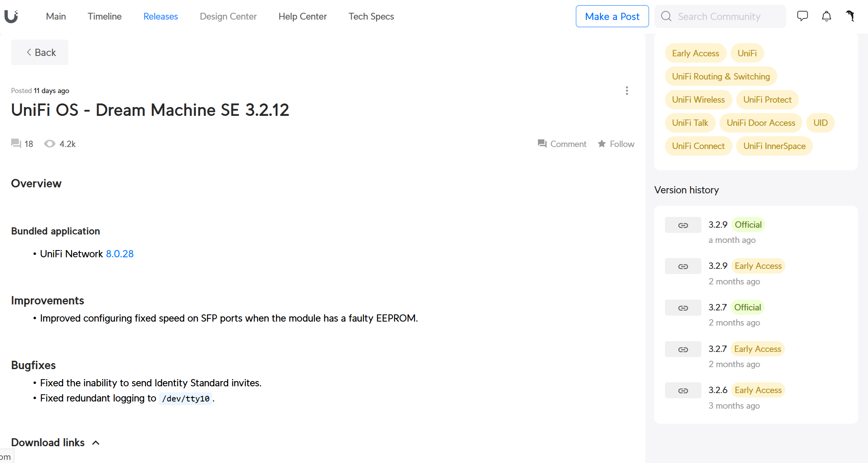Switch to the Timeline tab
Image resolution: width=868 pixels, height=463 pixels.
coord(105,16)
